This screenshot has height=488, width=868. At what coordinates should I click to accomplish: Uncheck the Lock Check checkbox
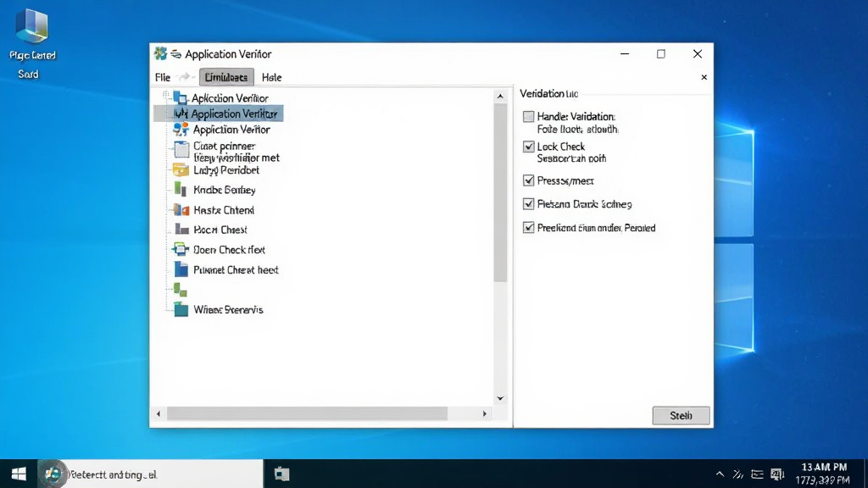(529, 147)
